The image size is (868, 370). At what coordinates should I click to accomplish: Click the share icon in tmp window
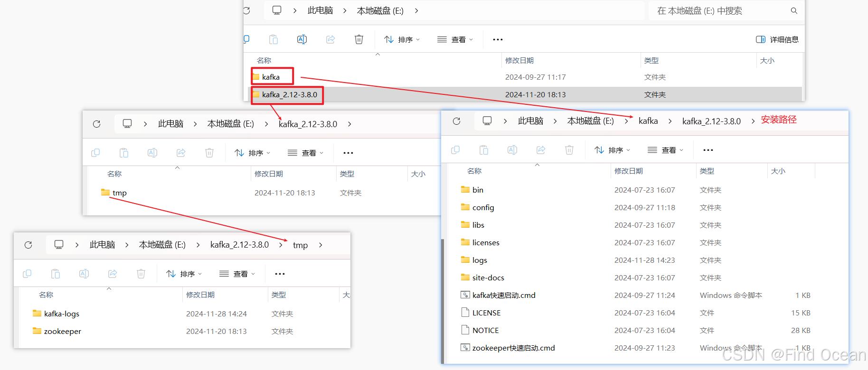pos(113,274)
